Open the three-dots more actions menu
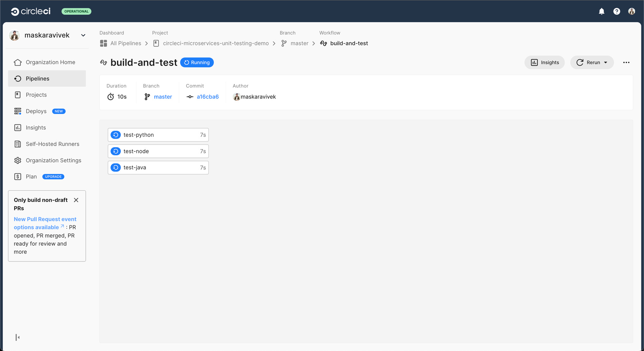Screen dimensions: 644x351 click(x=626, y=62)
